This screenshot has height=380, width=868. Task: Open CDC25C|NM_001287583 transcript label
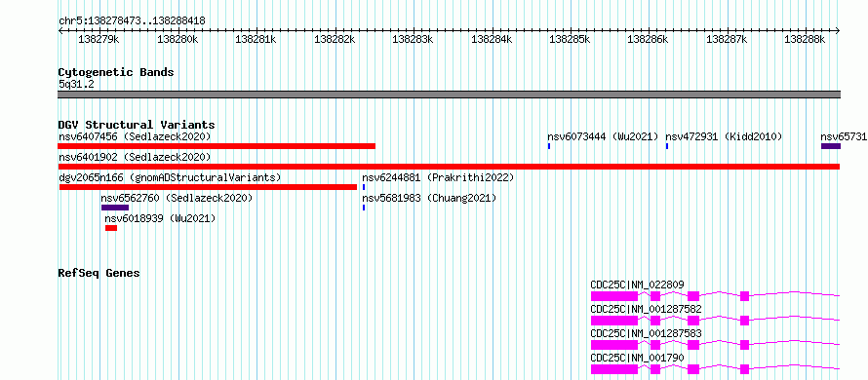tap(646, 333)
